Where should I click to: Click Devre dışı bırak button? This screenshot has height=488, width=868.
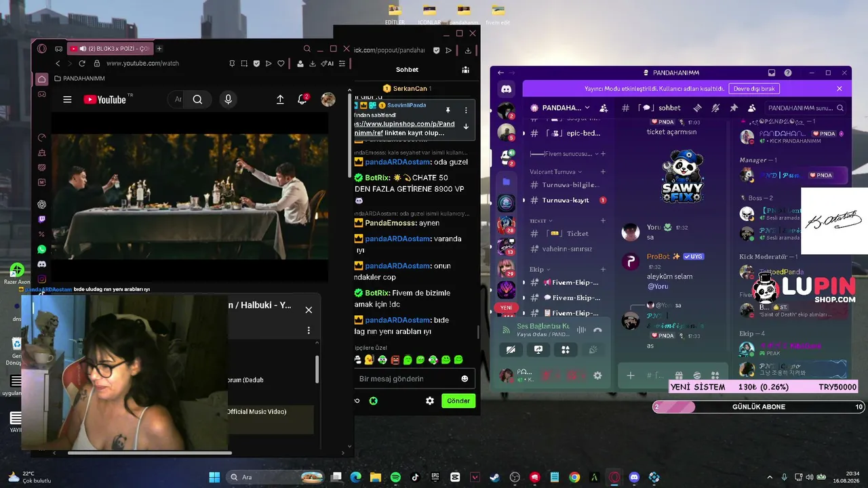pos(754,89)
